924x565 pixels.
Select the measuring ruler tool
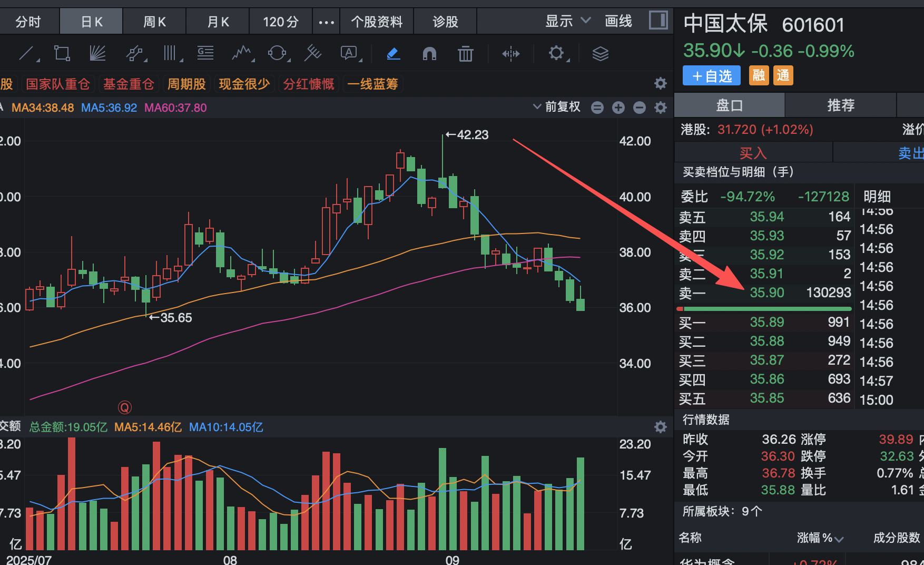pyautogui.click(x=313, y=53)
